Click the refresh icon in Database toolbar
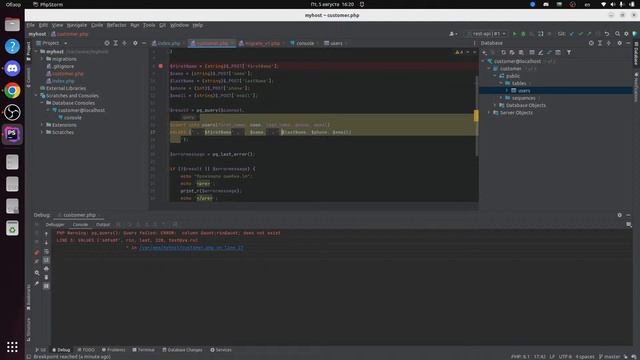The image size is (640, 360). point(503,52)
